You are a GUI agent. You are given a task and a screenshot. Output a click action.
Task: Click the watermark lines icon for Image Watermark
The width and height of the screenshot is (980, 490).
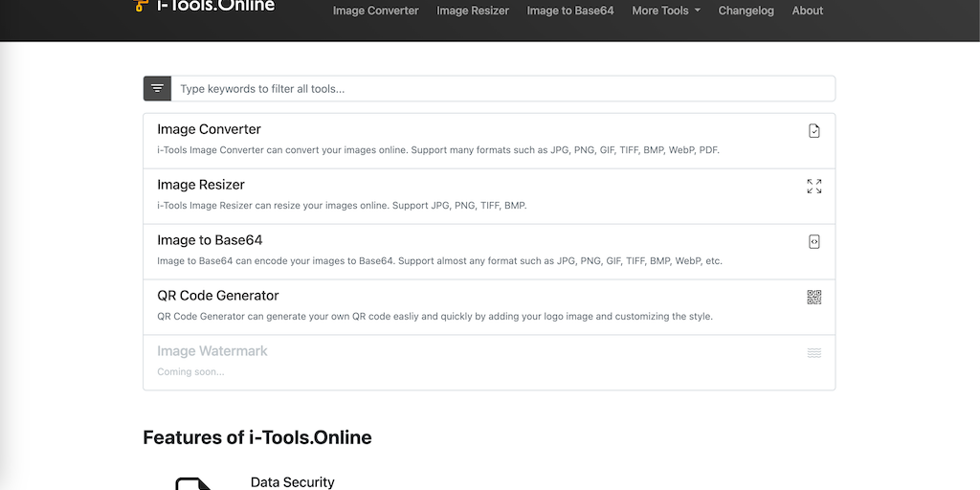(x=813, y=353)
